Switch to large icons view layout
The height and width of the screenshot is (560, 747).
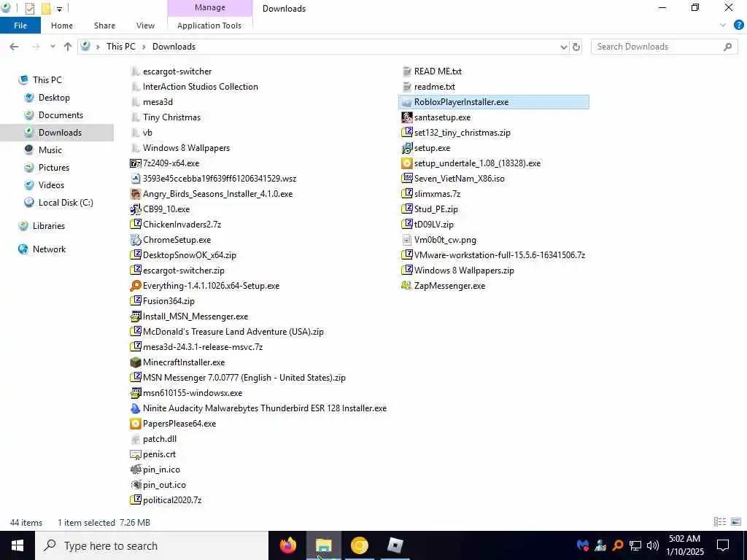[736, 522]
